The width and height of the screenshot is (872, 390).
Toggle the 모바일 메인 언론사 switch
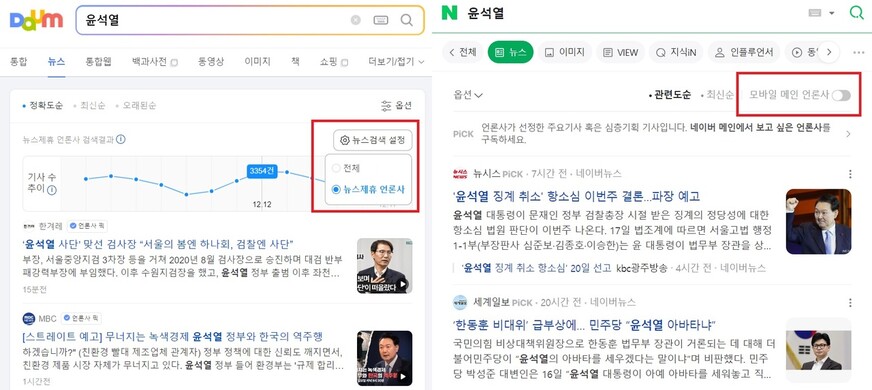(841, 95)
